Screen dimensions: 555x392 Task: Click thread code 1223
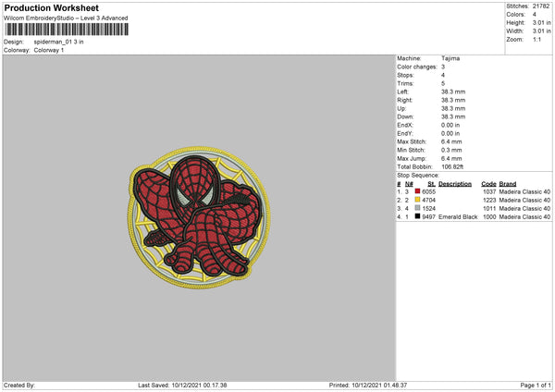489,201
